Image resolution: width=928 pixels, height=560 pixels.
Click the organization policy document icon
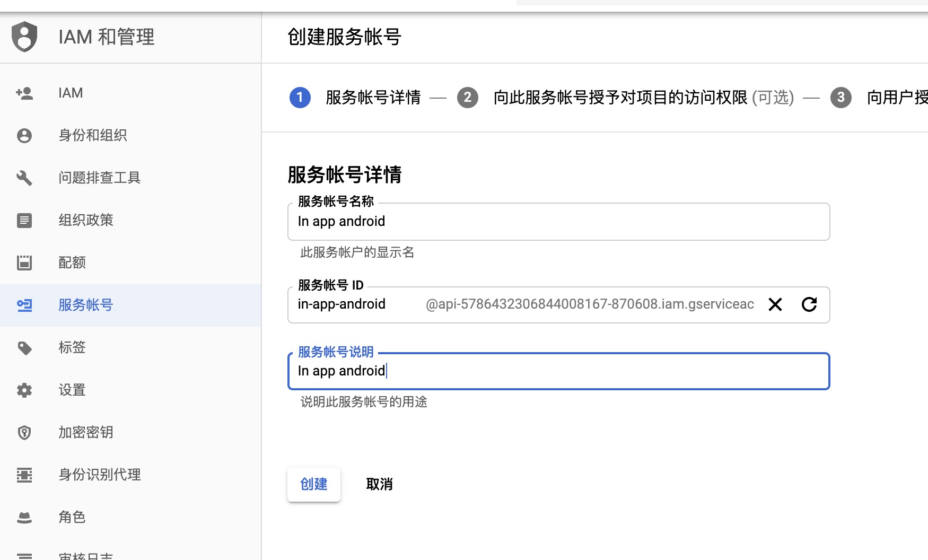[24, 221]
